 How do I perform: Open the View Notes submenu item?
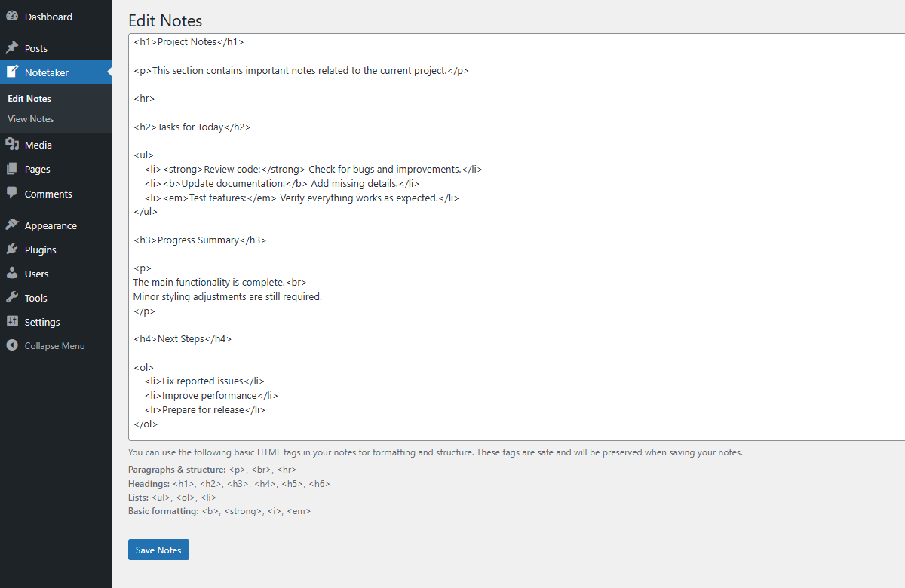click(x=31, y=119)
